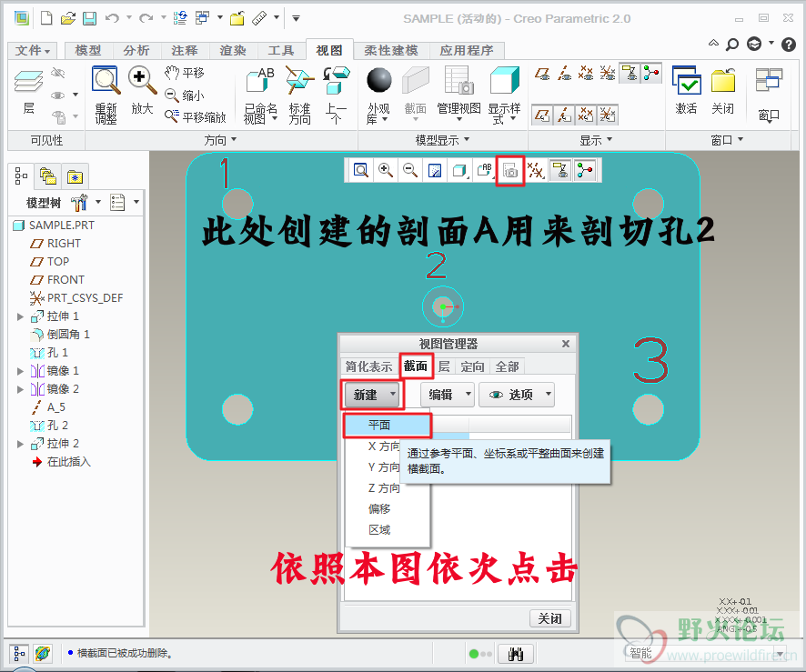This screenshot has height=672, width=806.
Task: Undo the last action
Action: [112, 19]
